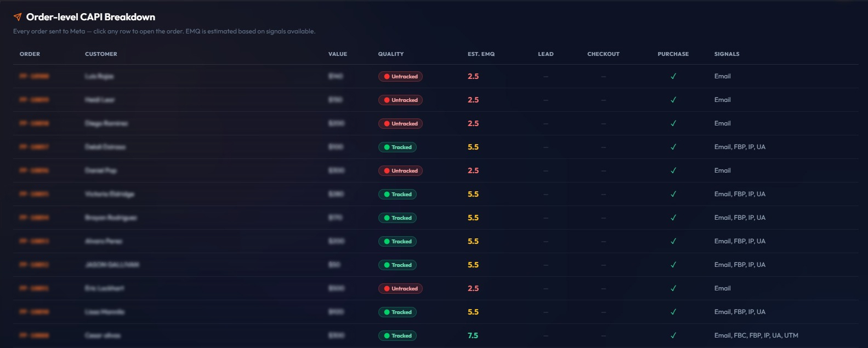Sort by the QUALITY column header

point(391,54)
